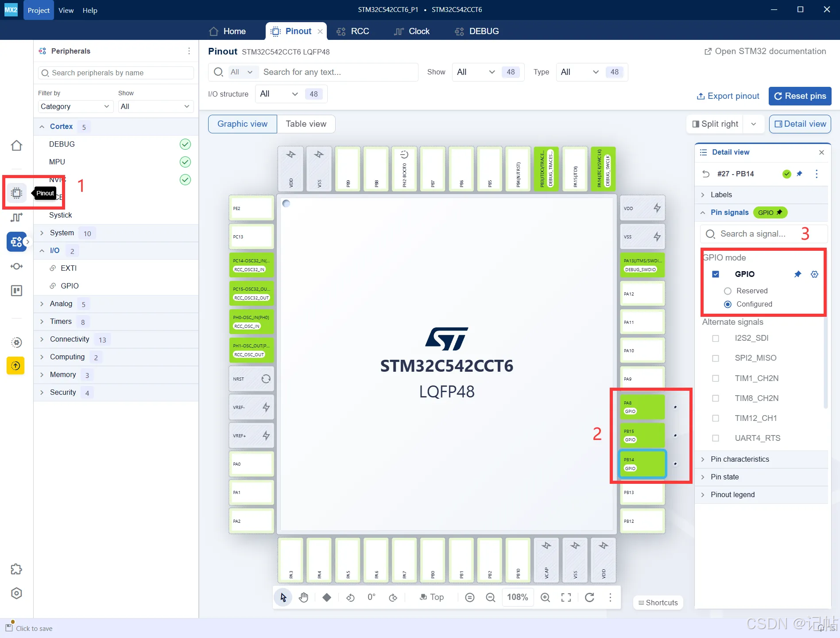Rotate the chip view clockwise

(x=393, y=597)
